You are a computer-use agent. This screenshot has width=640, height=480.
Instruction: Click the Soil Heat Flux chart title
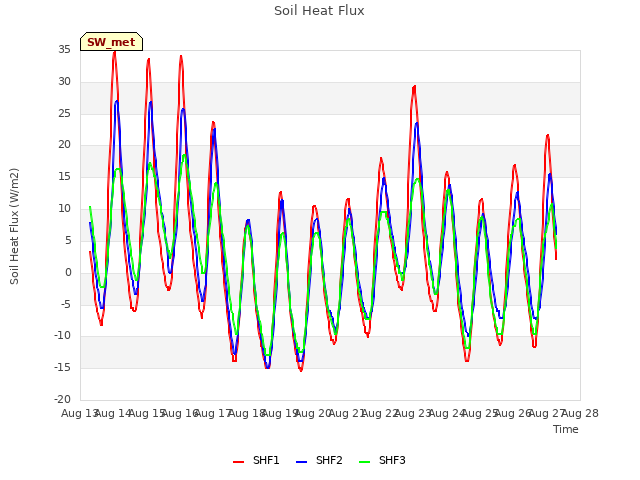319,11
